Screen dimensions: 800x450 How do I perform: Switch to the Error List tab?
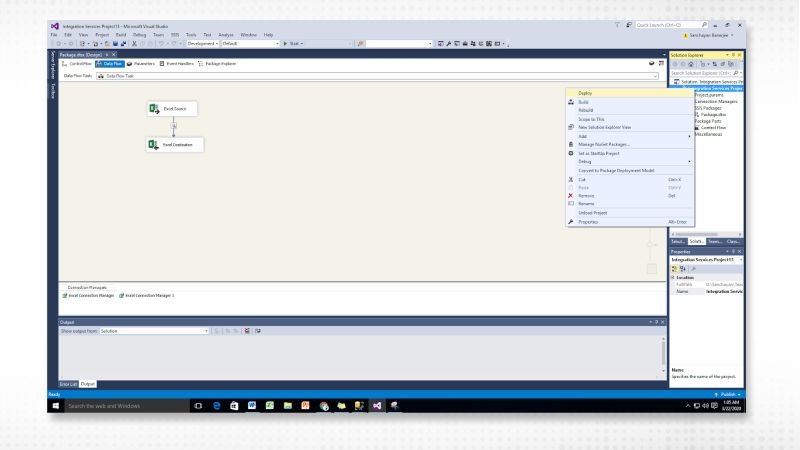68,384
